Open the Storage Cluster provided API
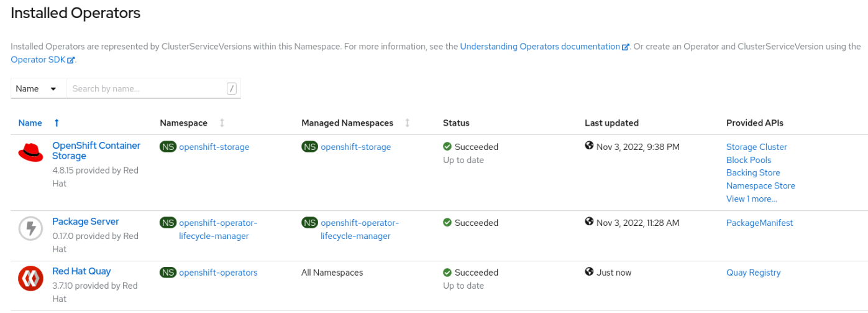868x313 pixels. [756, 147]
